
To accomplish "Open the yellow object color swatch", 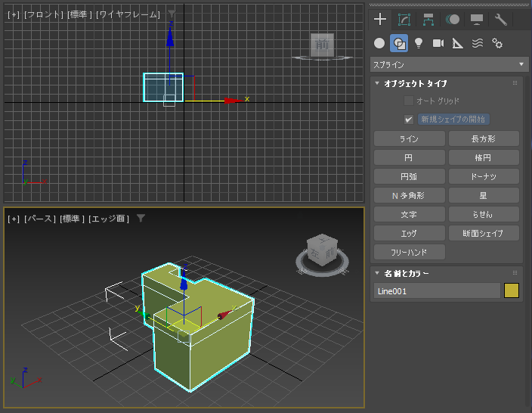I will click(x=512, y=290).
